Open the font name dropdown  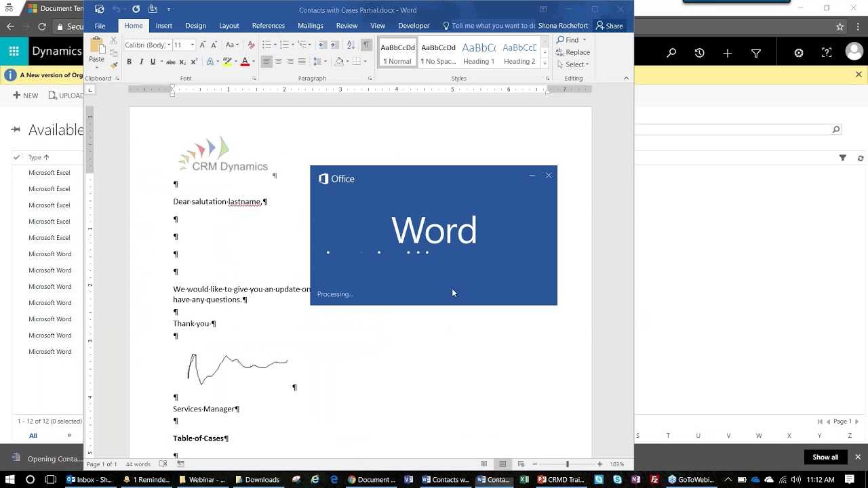tap(167, 45)
